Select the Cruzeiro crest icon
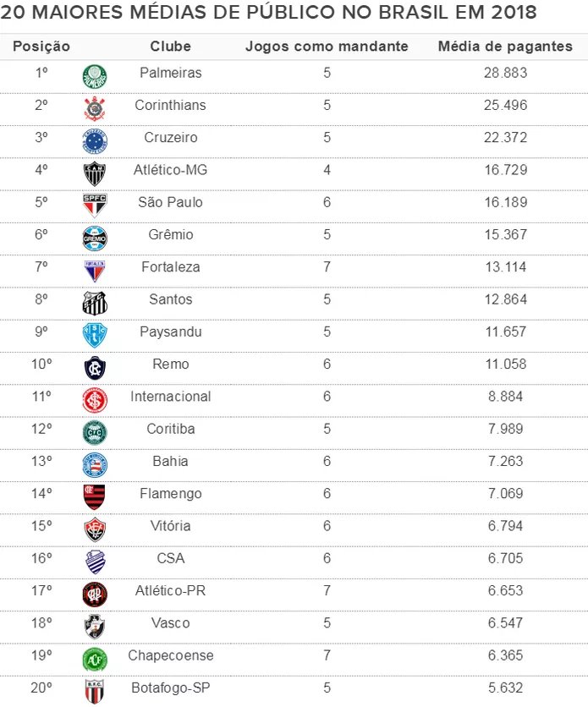The width and height of the screenshot is (588, 707). (95, 140)
